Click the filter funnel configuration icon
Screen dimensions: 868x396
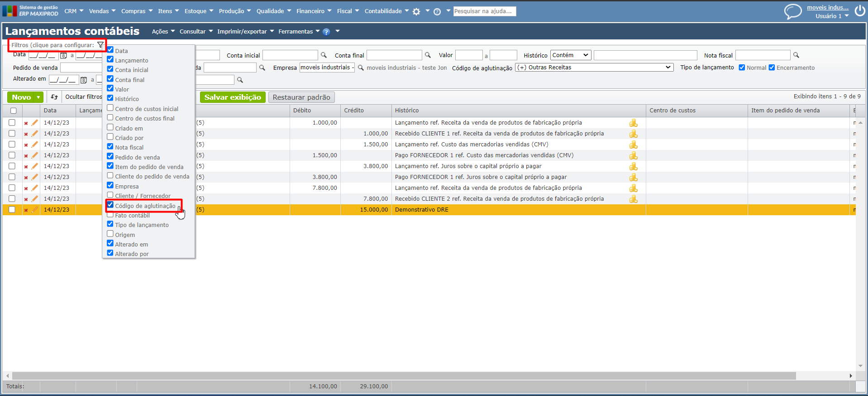tap(100, 45)
